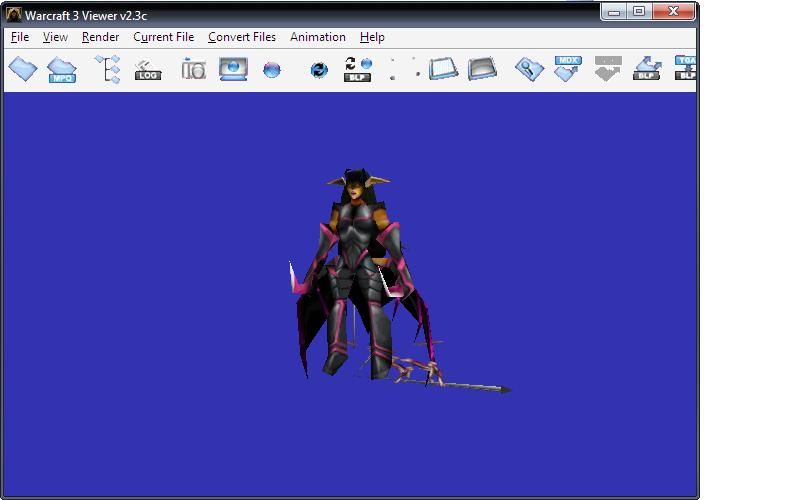The height and width of the screenshot is (500, 800).
Task: Open the Convert Files menu
Action: (242, 37)
